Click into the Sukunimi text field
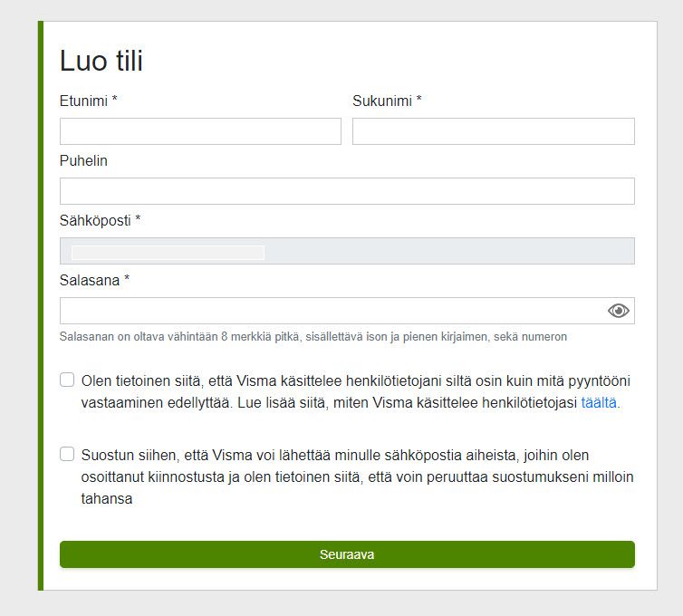This screenshot has width=683, height=616. pos(493,131)
